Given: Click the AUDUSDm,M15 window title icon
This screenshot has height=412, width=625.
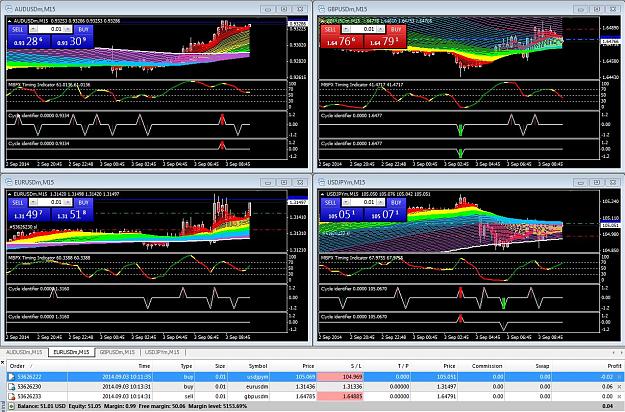Looking at the screenshot, I should coord(9,9).
